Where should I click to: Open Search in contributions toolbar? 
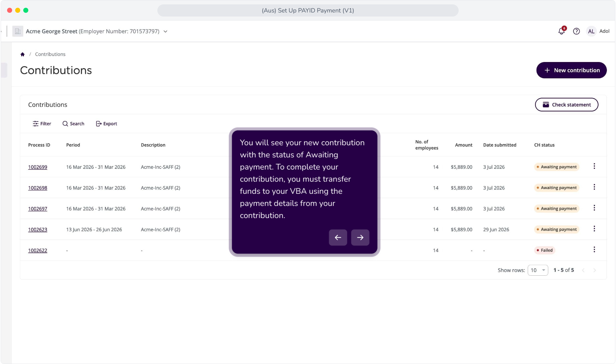click(73, 124)
